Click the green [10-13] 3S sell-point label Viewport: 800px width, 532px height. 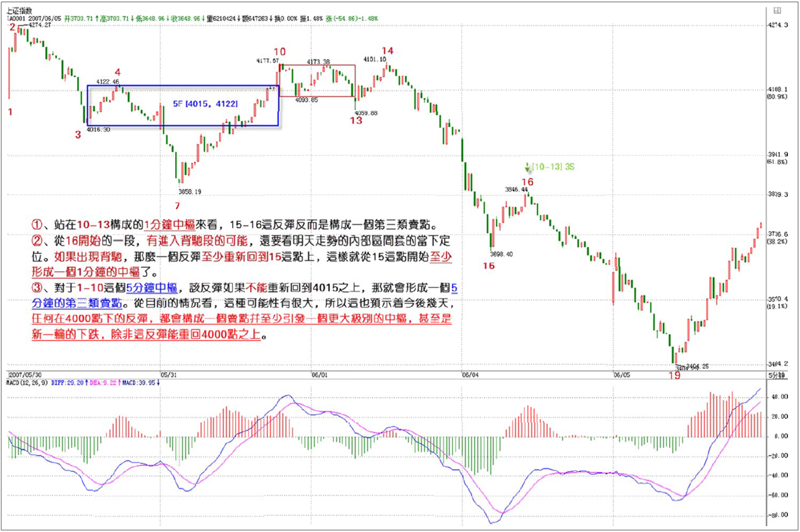(553, 167)
